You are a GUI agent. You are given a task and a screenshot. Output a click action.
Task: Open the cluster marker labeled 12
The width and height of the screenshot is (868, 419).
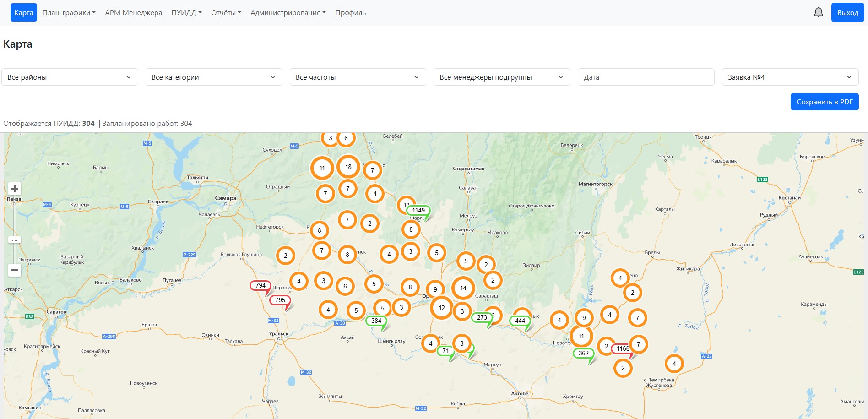[441, 308]
